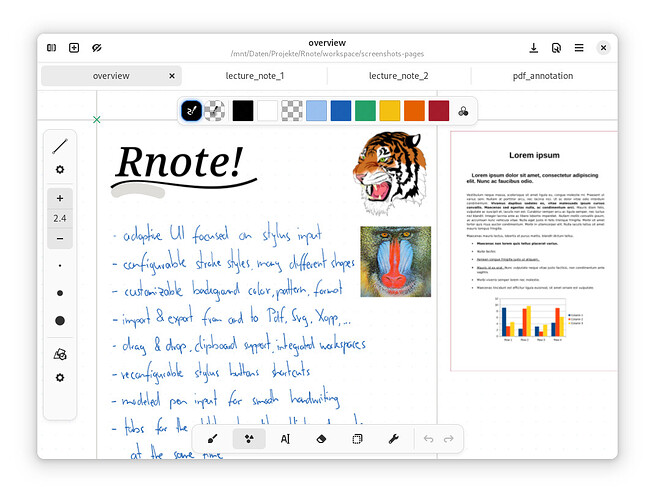Click the Rnote! title text
Screen dimensions: 654x500
pos(180,162)
